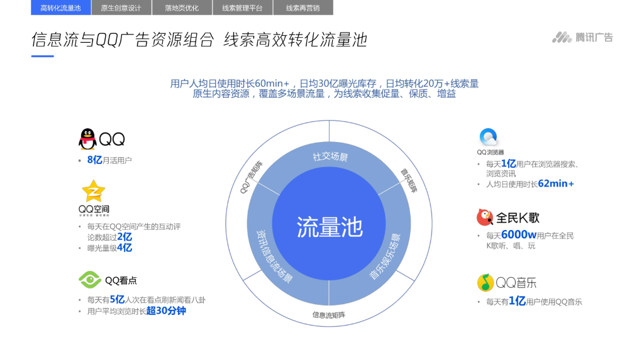
Task: Click the QQ空间 label under star
Action: tap(94, 209)
